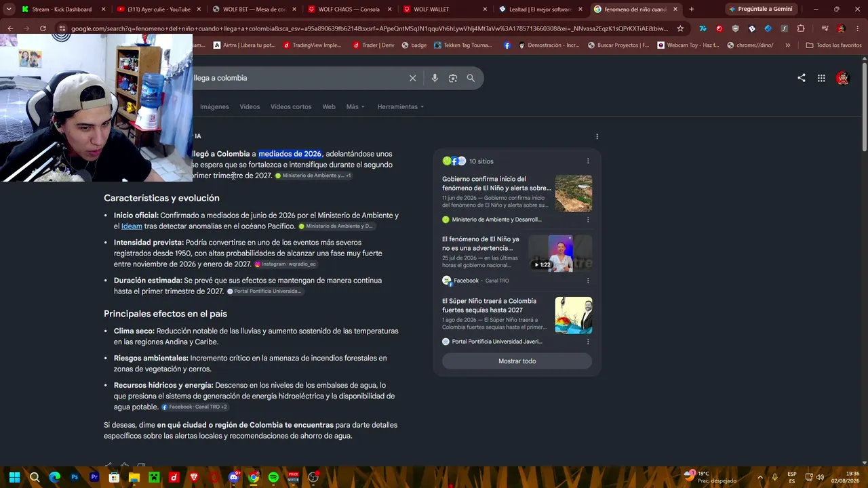Open Spotify from the taskbar
Screen dimensions: 868x488
point(273,477)
